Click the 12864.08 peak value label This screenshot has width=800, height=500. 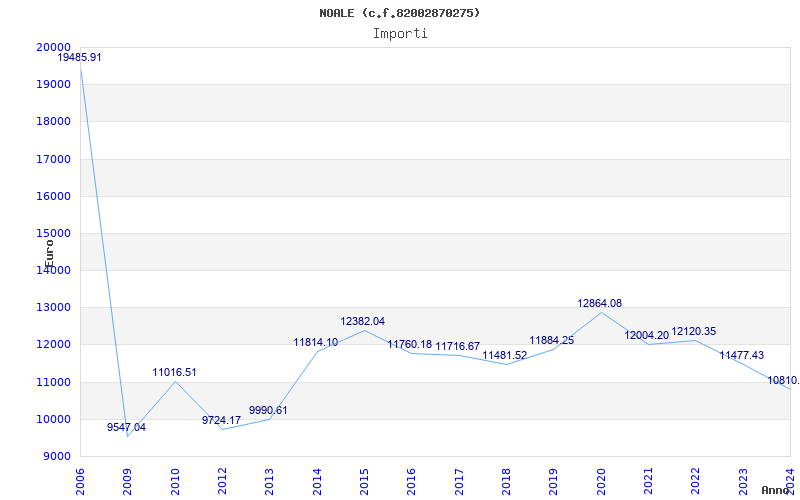[x=599, y=304]
